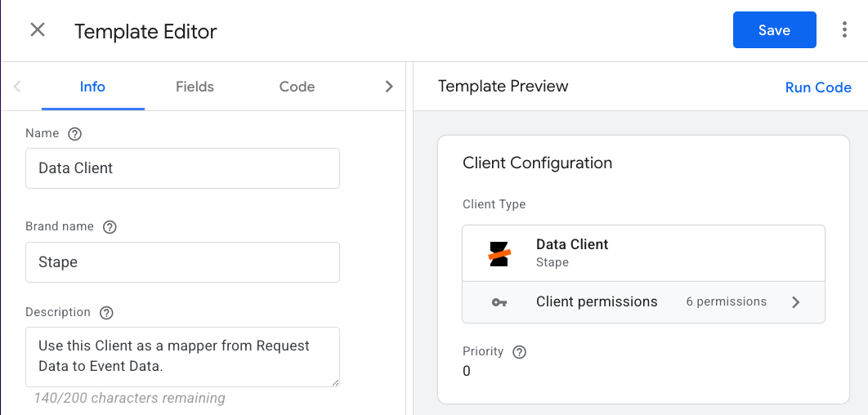Switch to the Fields tab
The image size is (868, 415).
(x=195, y=87)
